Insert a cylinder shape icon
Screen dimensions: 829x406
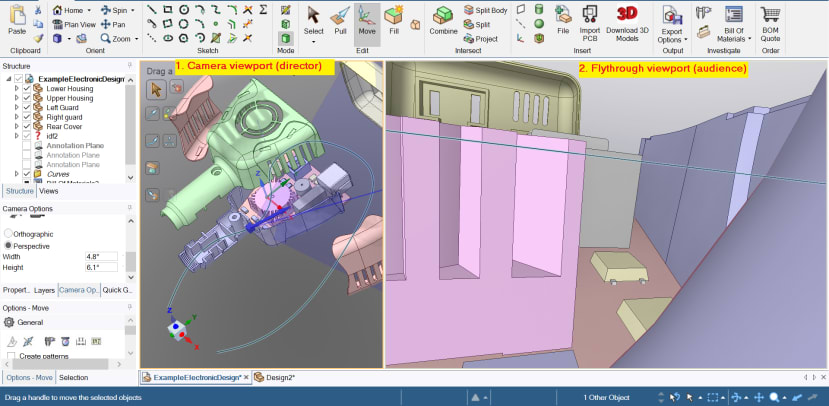539,9
